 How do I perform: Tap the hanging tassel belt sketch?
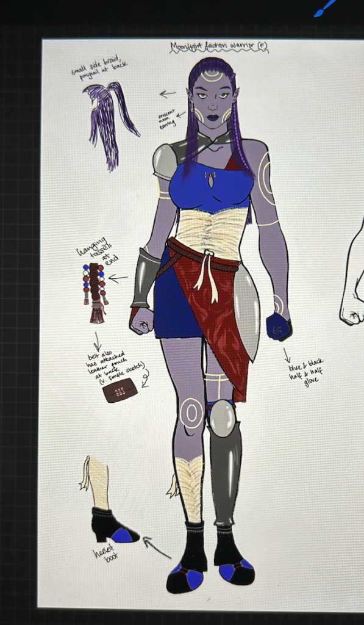[x=96, y=292]
